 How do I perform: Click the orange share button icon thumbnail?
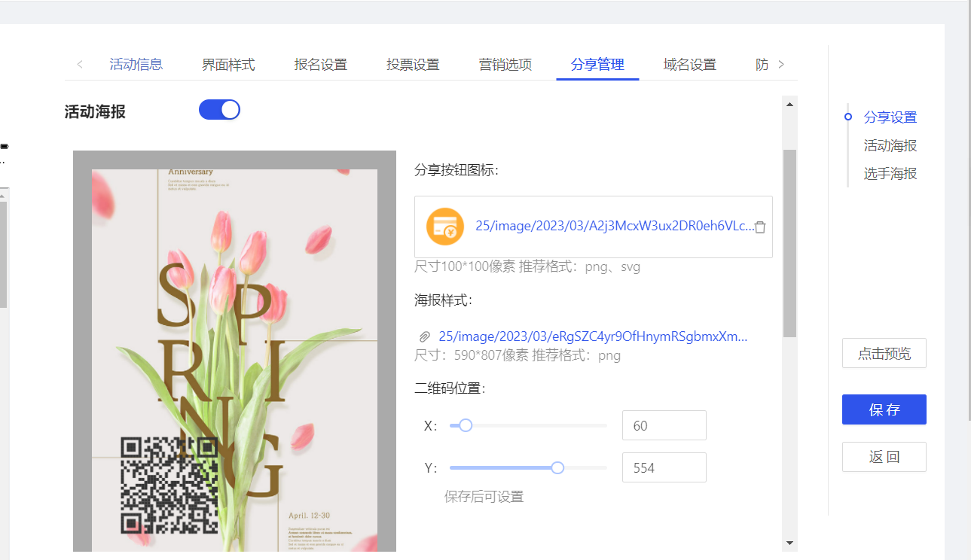[x=445, y=227]
